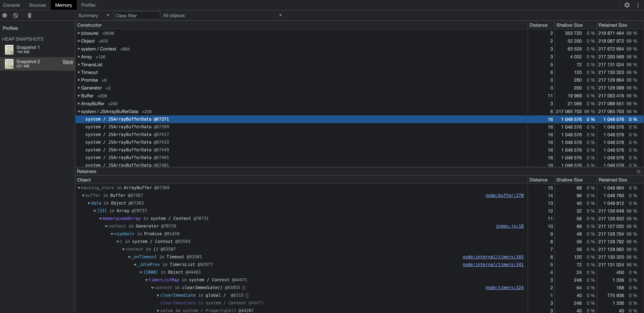Open the node:internal/timers:165 link
This screenshot has height=313, width=644.
point(493,257)
